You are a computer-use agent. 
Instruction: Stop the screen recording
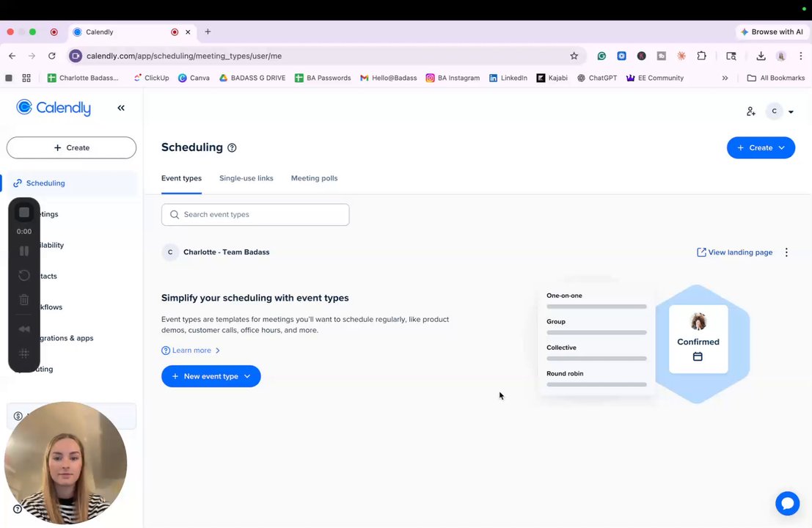(23, 212)
